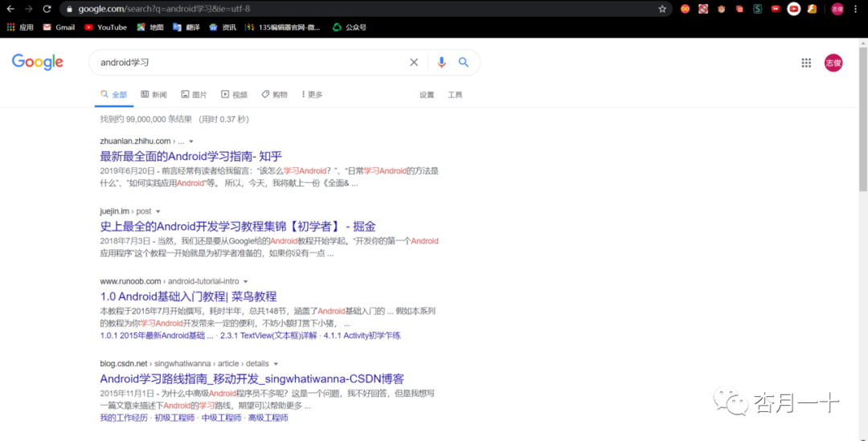Open the Google apps grid
868x441 pixels.
tap(806, 63)
